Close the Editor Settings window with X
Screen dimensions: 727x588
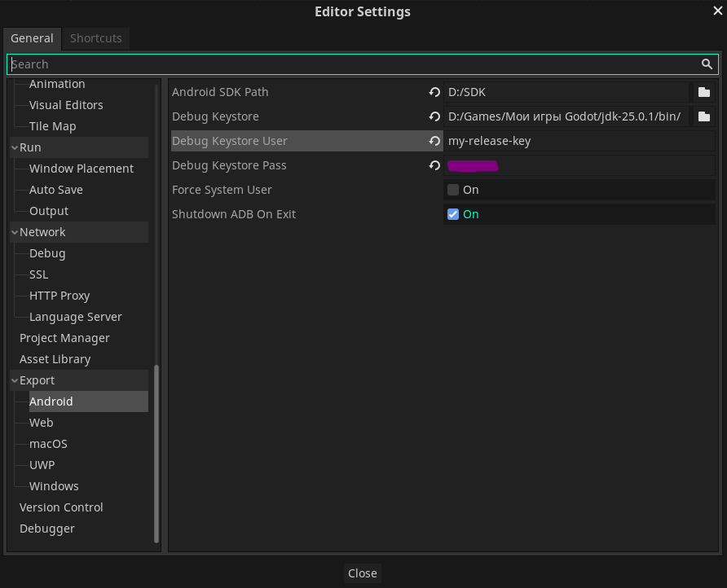tap(718, 11)
